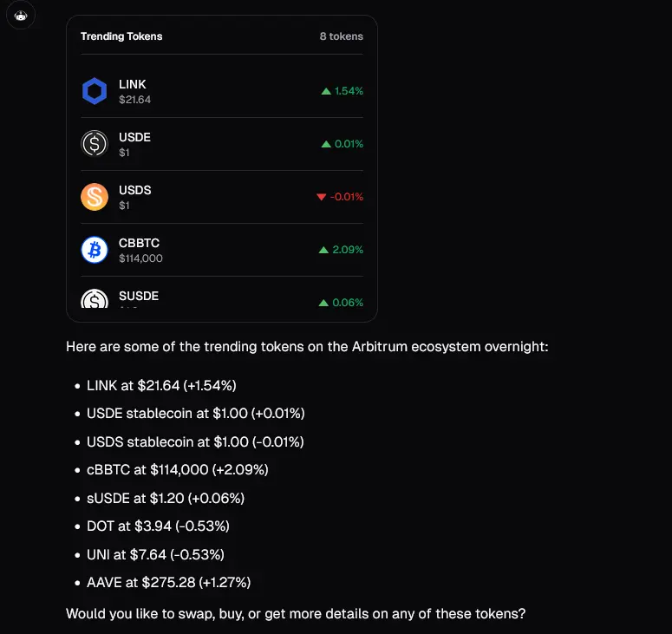Open the LINK token row
This screenshot has height=634, width=672.
click(222, 91)
